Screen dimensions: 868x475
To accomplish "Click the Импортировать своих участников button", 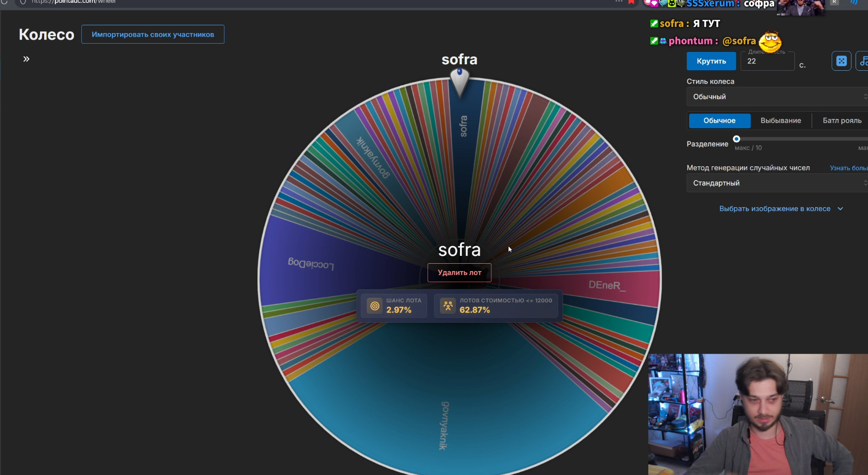I will (x=153, y=34).
